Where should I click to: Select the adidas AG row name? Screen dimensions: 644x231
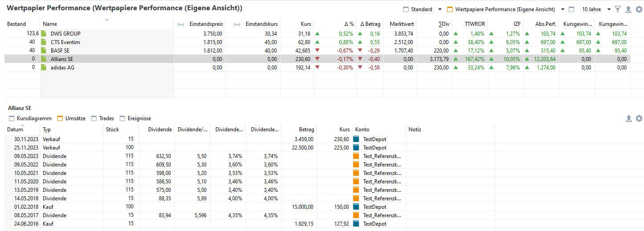click(62, 67)
